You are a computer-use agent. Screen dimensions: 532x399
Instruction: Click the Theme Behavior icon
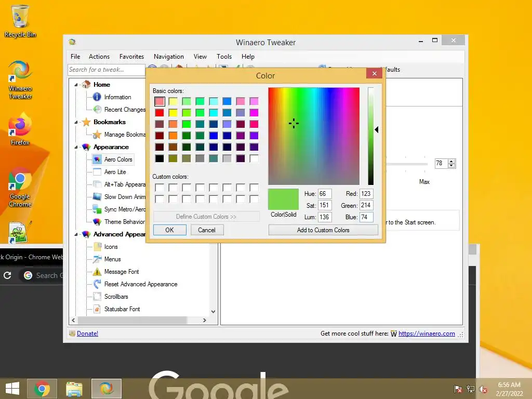click(97, 221)
